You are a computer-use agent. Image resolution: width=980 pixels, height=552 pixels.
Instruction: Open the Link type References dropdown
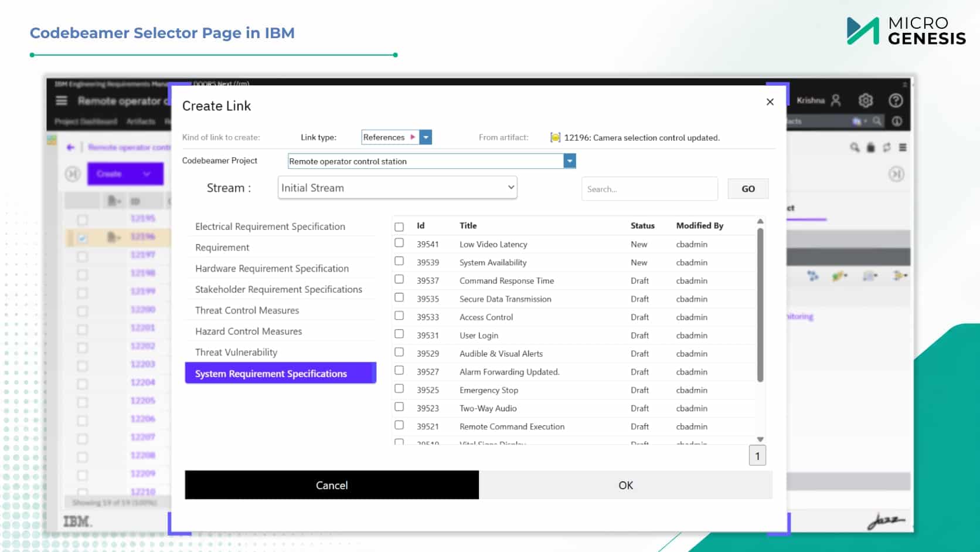click(426, 137)
